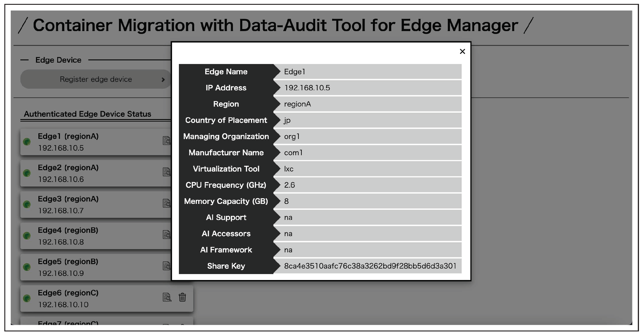Image resolution: width=644 pixels, height=336 pixels.
Task: Open details icon for Edge1
Action: (x=167, y=141)
